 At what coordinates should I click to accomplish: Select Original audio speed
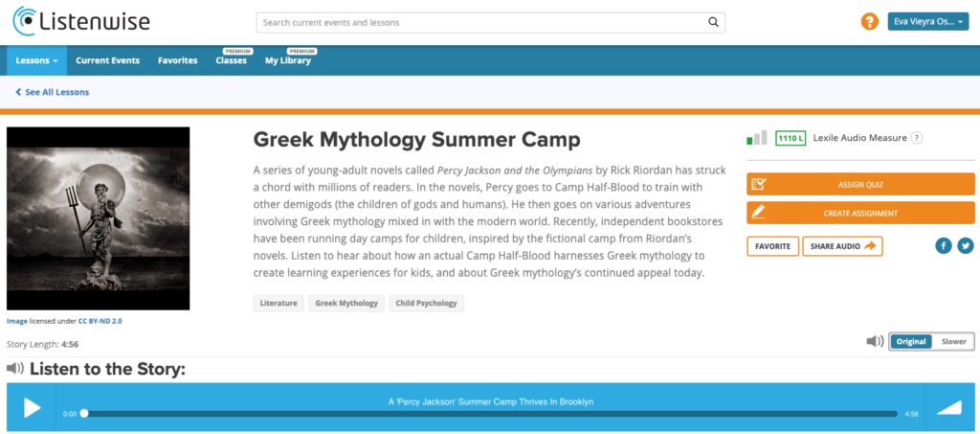[911, 341]
